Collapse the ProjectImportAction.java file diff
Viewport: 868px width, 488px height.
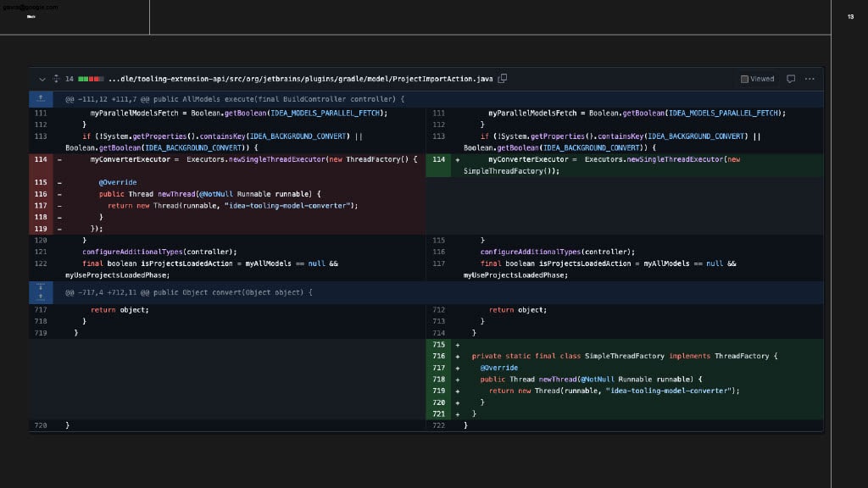tap(42, 79)
